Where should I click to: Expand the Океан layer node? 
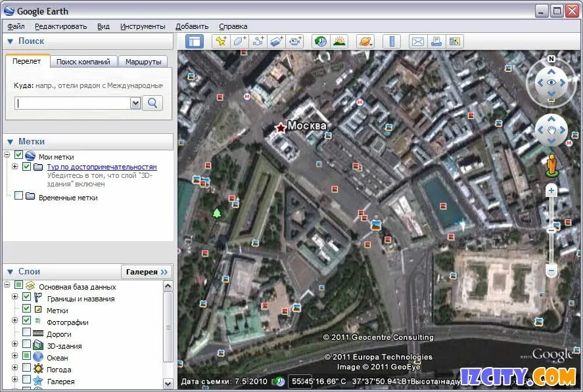pos(15,356)
